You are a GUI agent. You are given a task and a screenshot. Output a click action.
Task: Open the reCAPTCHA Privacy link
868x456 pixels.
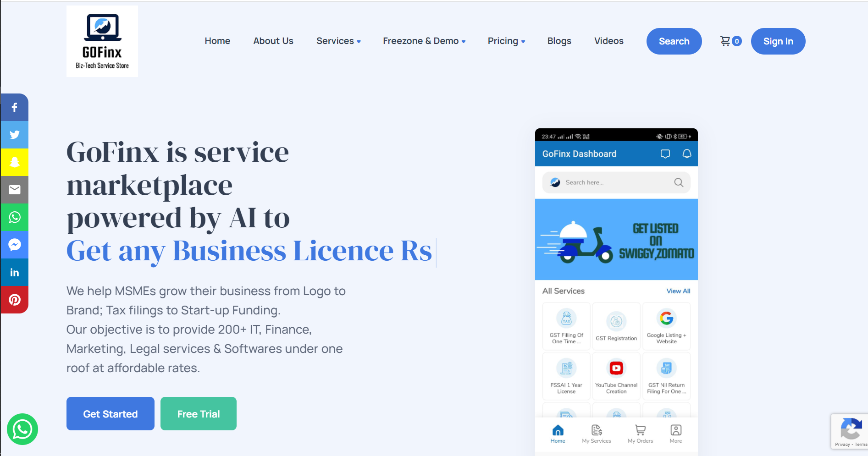click(842, 445)
